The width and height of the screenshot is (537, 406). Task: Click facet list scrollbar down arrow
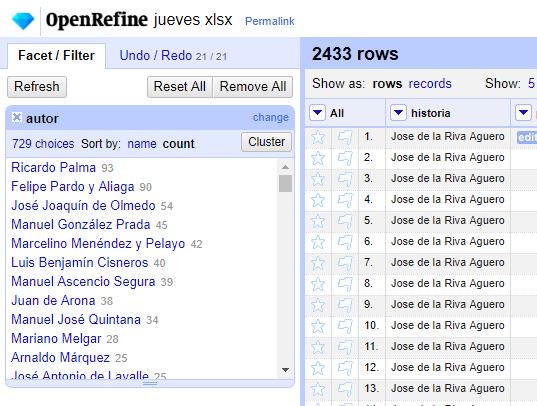point(285,370)
